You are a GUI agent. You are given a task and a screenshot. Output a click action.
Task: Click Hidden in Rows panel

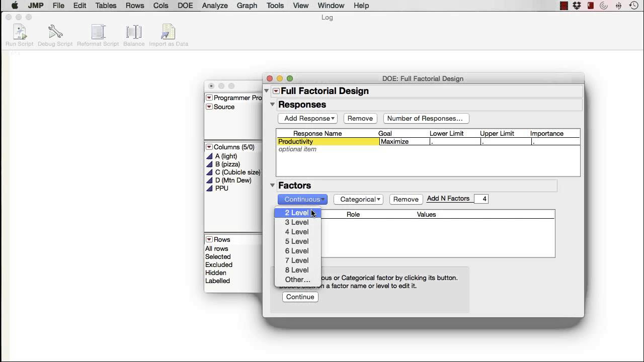[216, 273]
